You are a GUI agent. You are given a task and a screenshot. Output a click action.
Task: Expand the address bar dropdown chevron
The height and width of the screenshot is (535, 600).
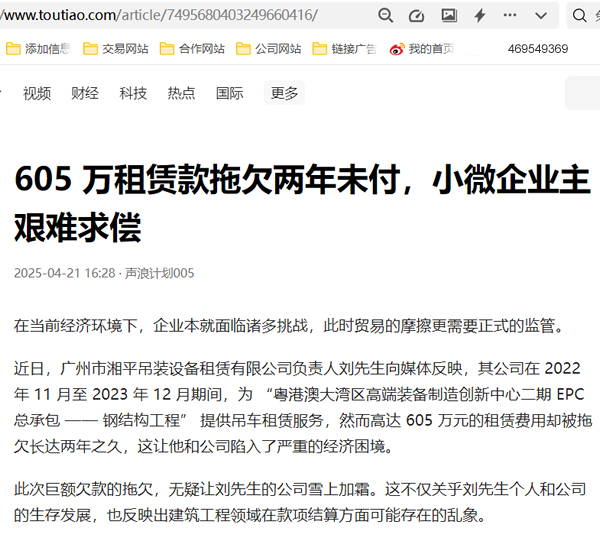541,16
